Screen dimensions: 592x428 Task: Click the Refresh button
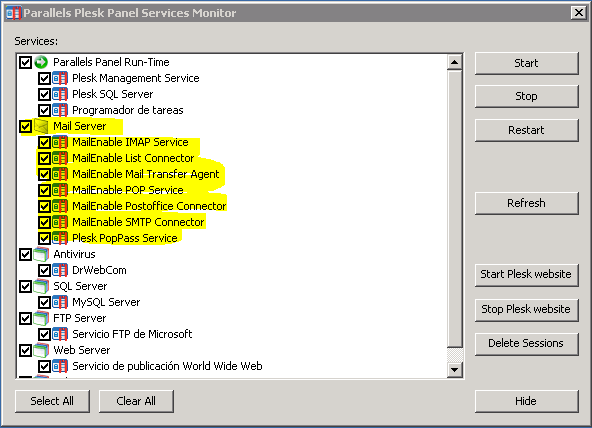(526, 203)
